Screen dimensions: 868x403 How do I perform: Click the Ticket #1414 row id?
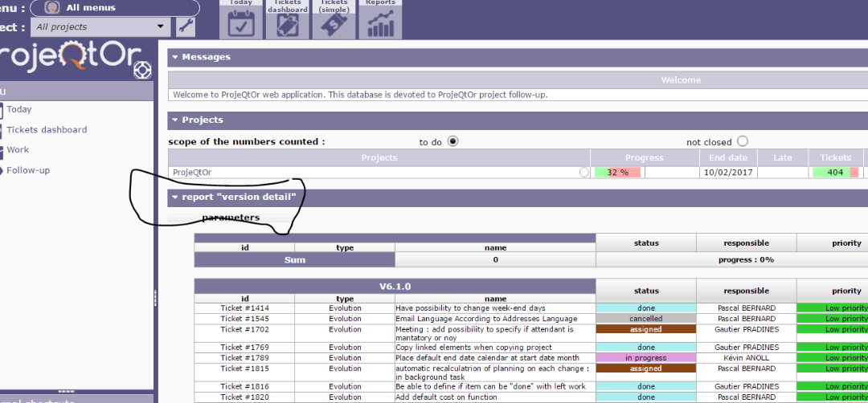[x=244, y=307]
